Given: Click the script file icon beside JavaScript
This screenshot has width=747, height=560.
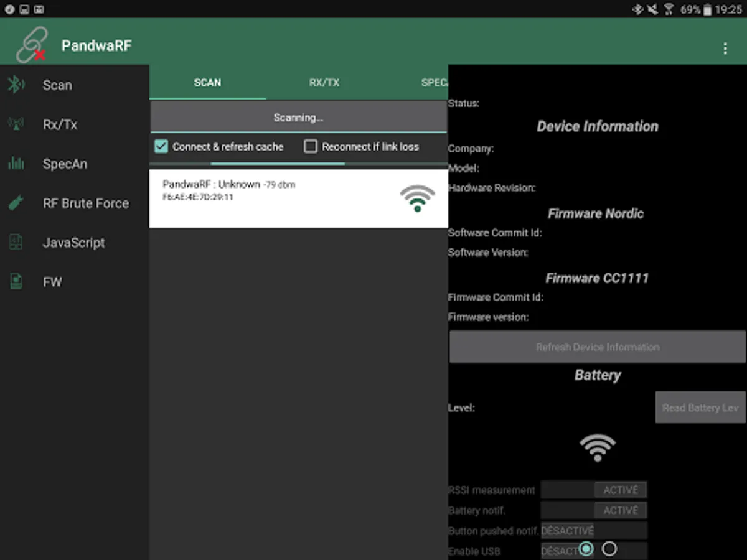Looking at the screenshot, I should click(16, 242).
